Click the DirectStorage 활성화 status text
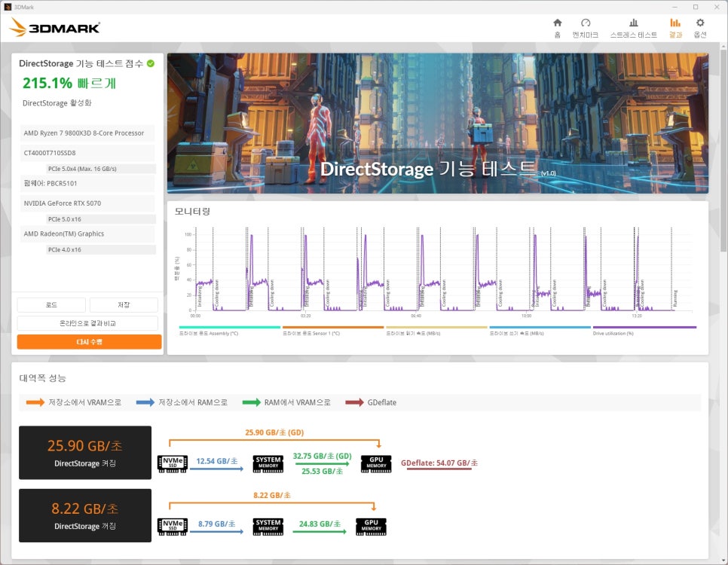The height and width of the screenshot is (565, 728). coord(57,103)
